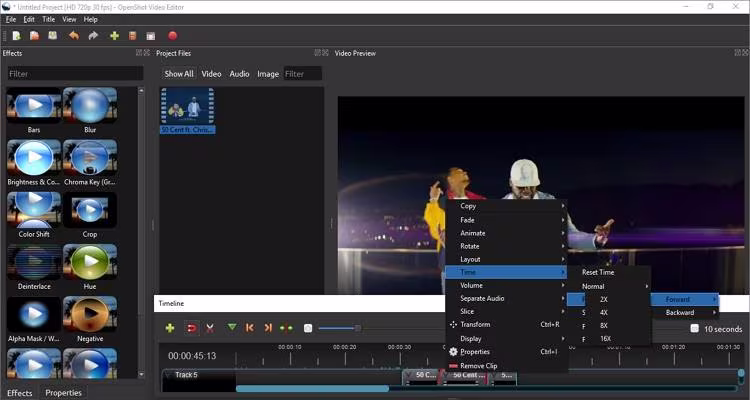750x400 pixels.
Task: Select the Deinterlace effect
Action: point(34,267)
